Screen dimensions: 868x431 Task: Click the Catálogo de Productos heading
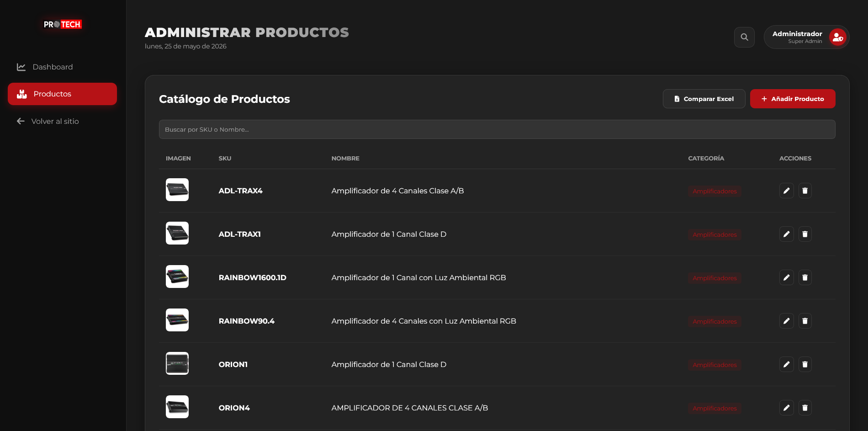[224, 99]
